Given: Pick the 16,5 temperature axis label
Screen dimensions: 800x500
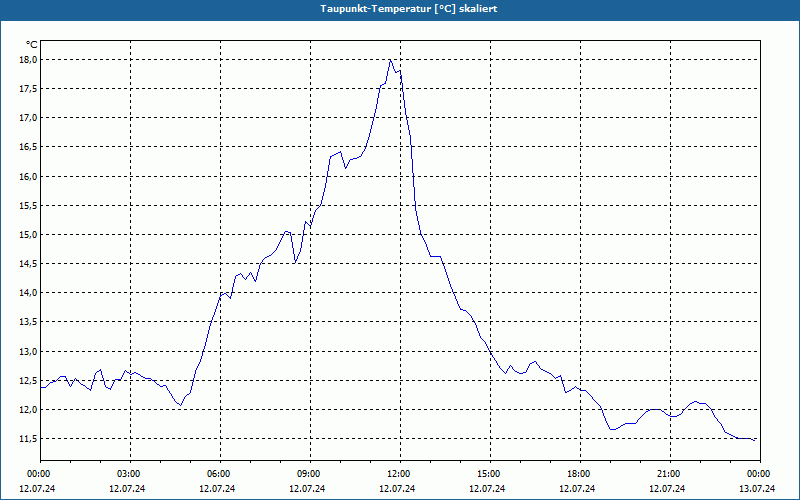Looking at the screenshot, I should [x=29, y=147].
